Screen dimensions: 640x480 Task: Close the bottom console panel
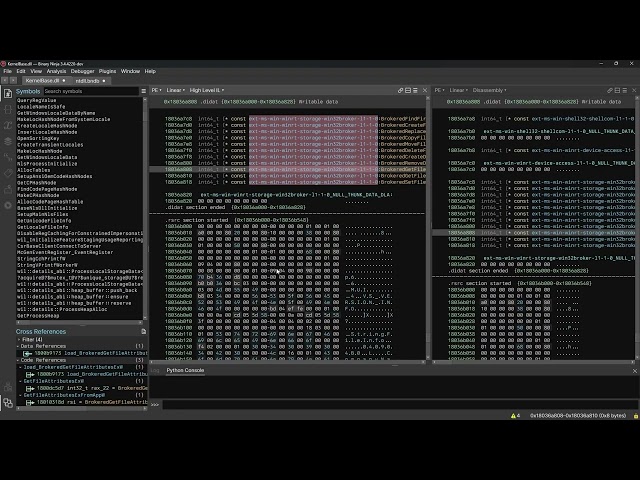(x=634, y=371)
